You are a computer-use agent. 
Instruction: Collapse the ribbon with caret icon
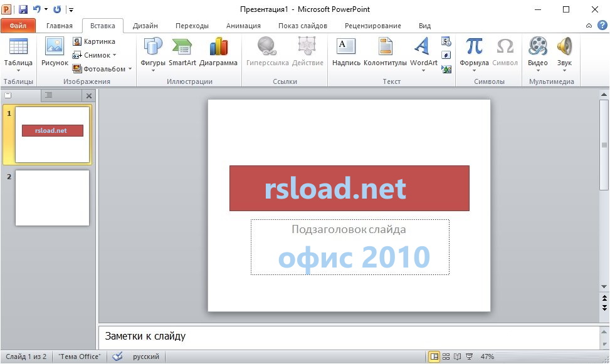click(x=589, y=26)
